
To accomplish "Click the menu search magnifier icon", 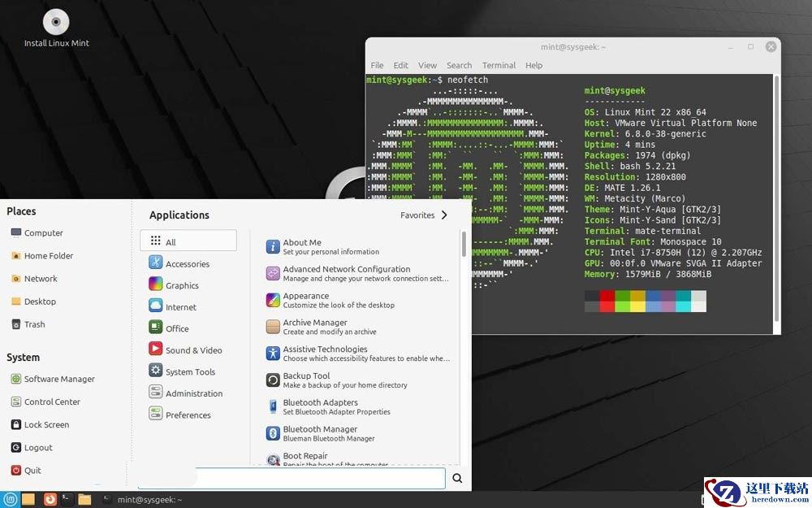I will coord(457,478).
